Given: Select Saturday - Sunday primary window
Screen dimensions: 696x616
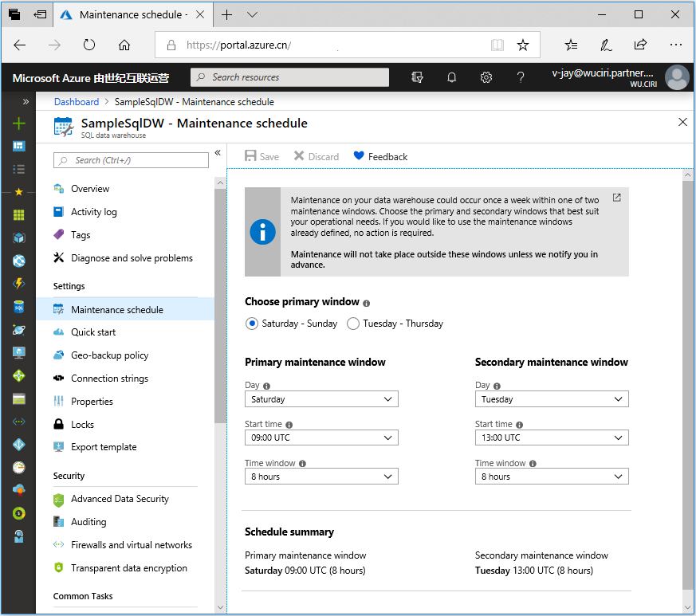Looking at the screenshot, I should (252, 324).
